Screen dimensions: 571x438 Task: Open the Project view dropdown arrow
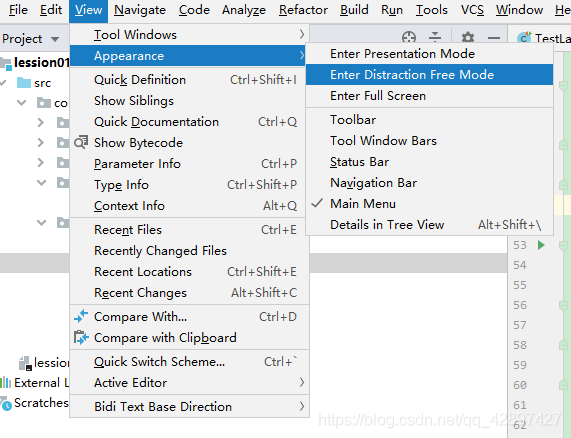[55, 39]
